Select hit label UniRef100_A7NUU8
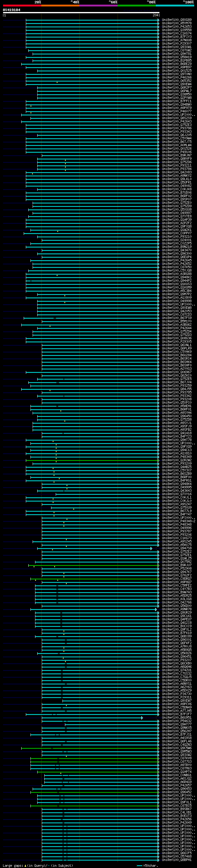Image resolution: width=197 pixels, height=868 pixels. tap(177, 40)
